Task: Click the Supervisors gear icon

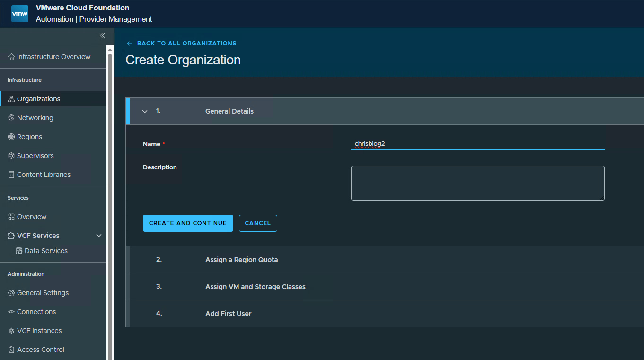Action: [x=11, y=156]
